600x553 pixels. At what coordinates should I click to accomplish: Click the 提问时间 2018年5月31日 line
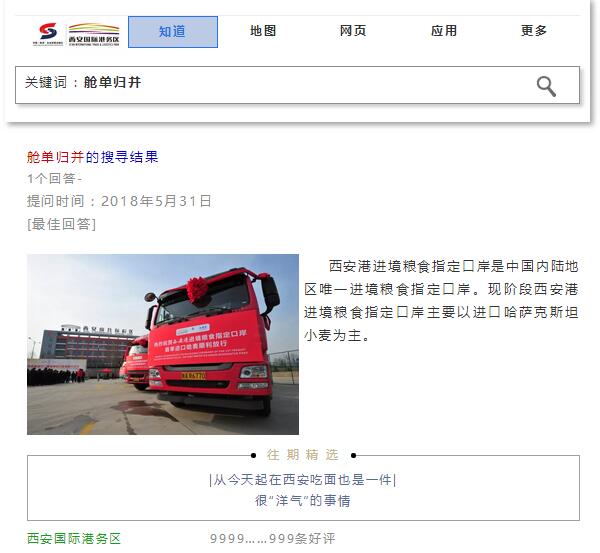[119, 201]
